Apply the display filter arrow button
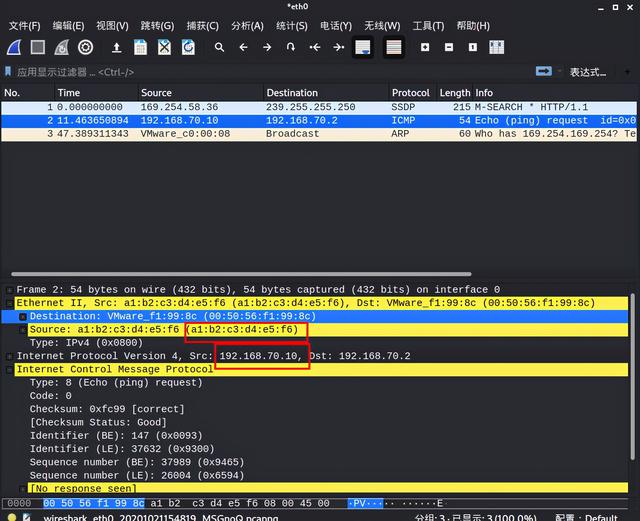This screenshot has width=640, height=521. click(x=544, y=71)
